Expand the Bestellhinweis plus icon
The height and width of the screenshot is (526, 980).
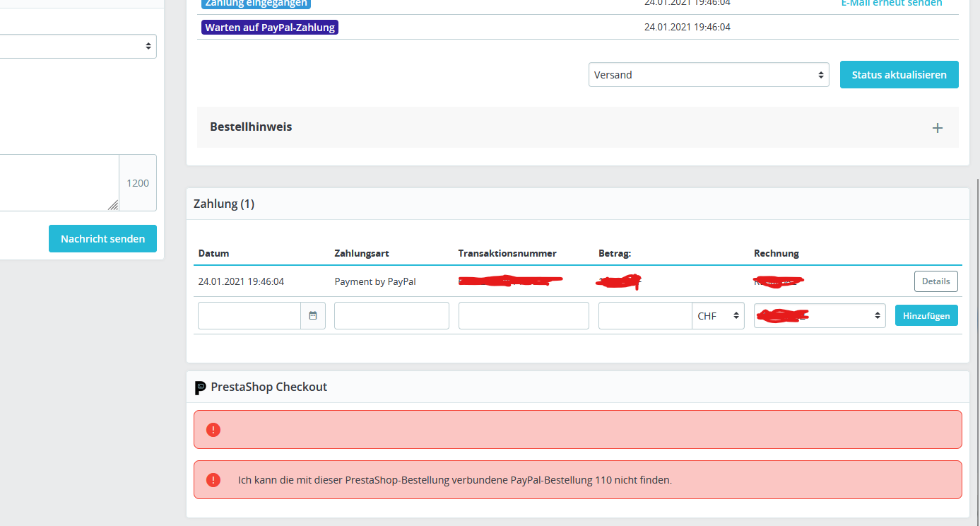938,128
